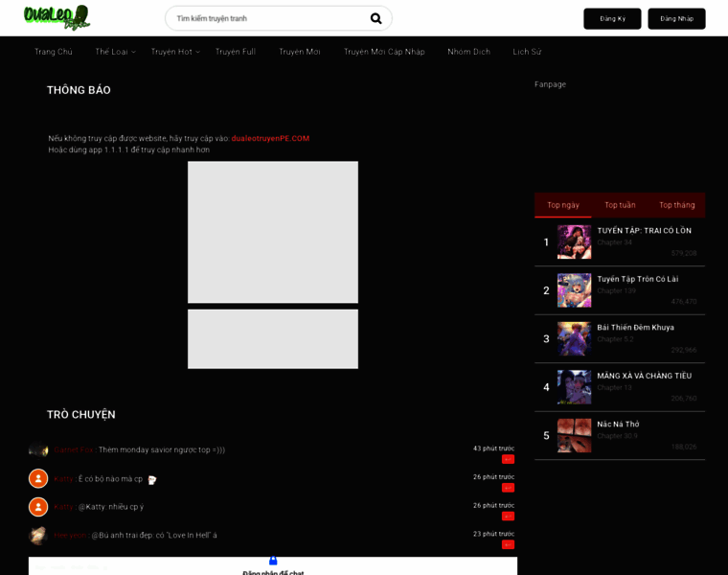Open the Truyện Full menu item
Image resolution: width=728 pixels, height=575 pixels.
(x=236, y=52)
